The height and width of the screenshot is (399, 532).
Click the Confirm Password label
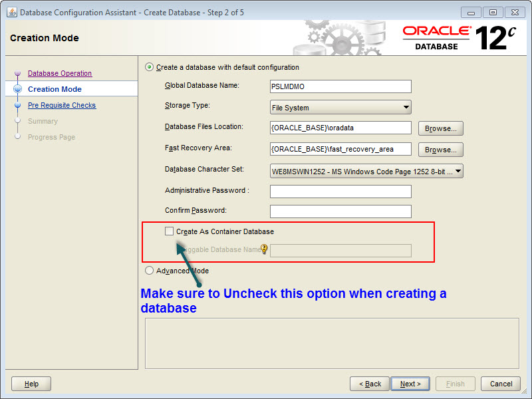point(196,210)
